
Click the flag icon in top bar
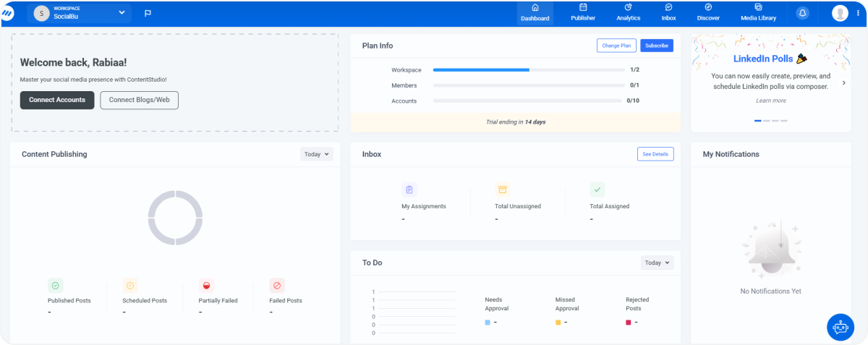click(148, 13)
